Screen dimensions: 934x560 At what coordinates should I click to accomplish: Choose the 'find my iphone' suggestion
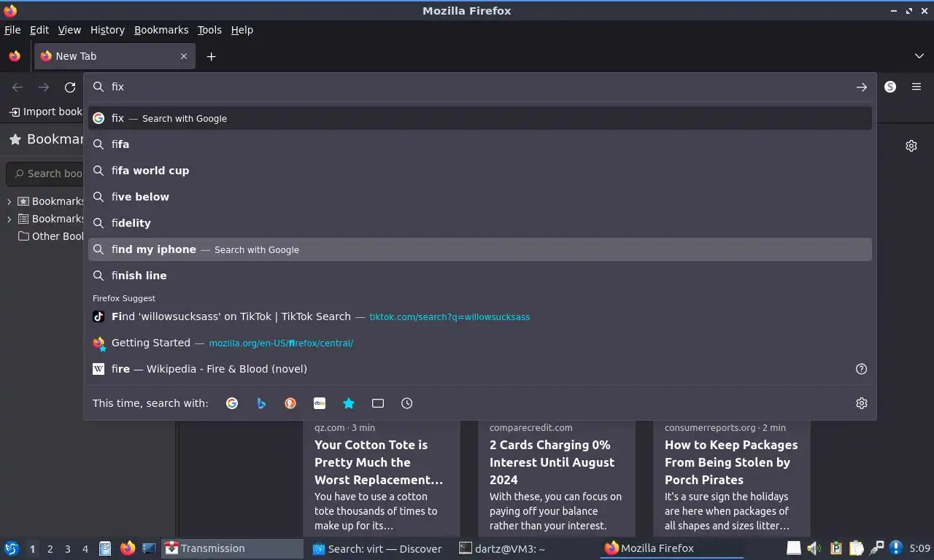coord(480,249)
